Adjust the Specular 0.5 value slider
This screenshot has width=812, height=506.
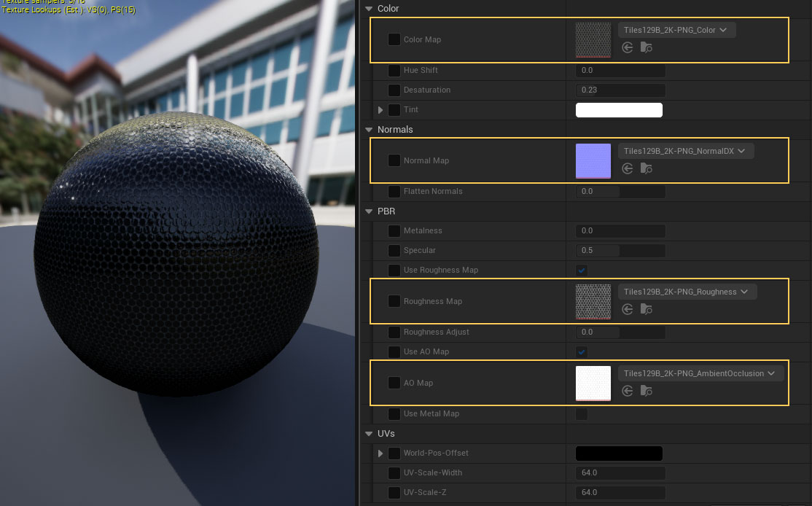coord(620,251)
